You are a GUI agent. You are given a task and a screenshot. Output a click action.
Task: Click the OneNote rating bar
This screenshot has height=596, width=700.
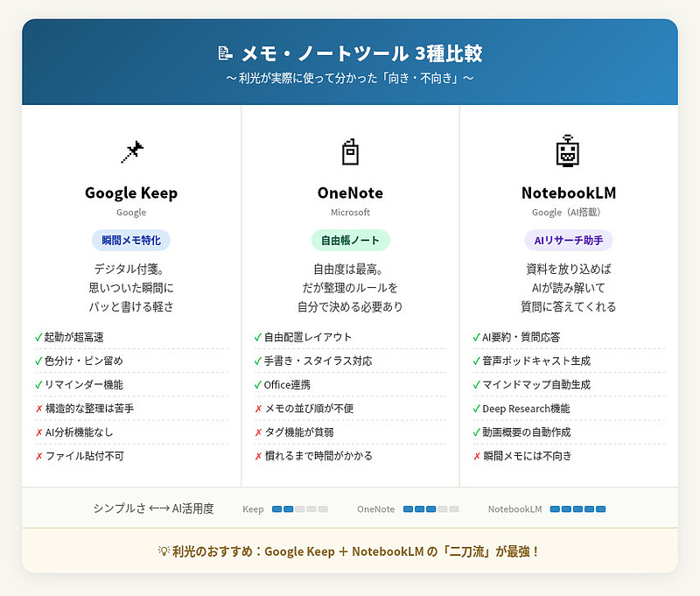pyautogui.click(x=430, y=508)
